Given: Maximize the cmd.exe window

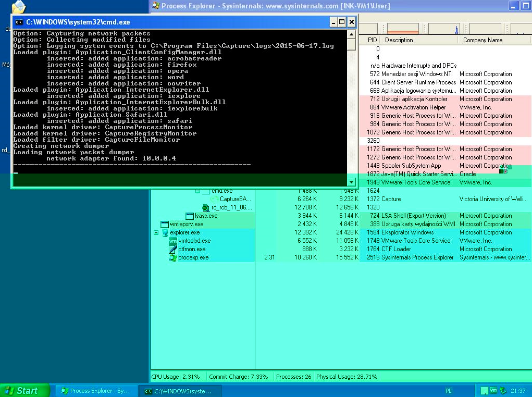Looking at the screenshot, I should tap(342, 22).
